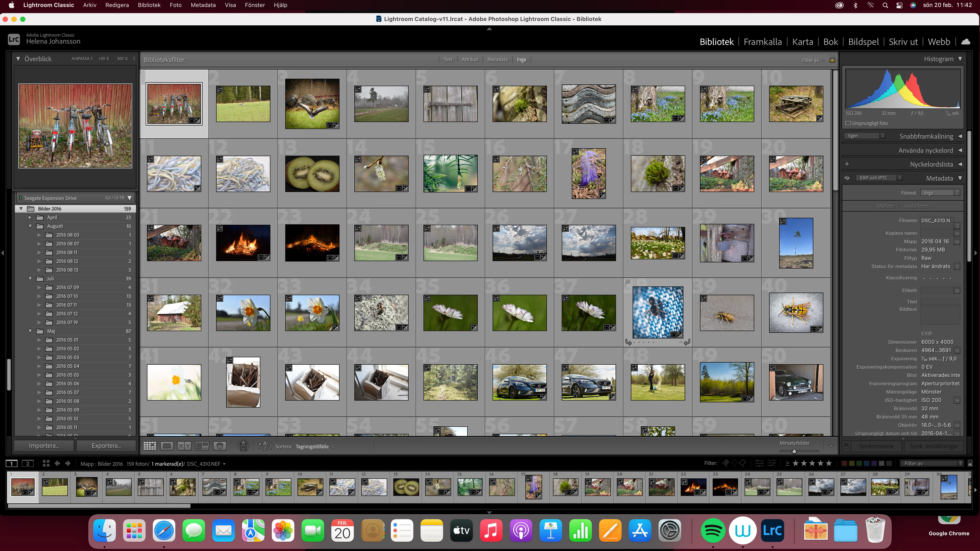Screen dimensions: 980x551
Task: Open XY compare view
Action: click(184, 446)
